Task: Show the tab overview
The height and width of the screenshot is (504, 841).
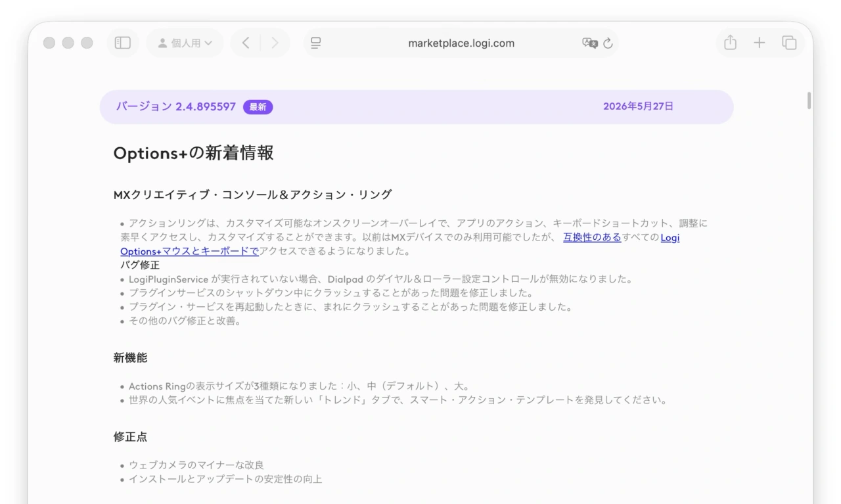Action: point(789,43)
